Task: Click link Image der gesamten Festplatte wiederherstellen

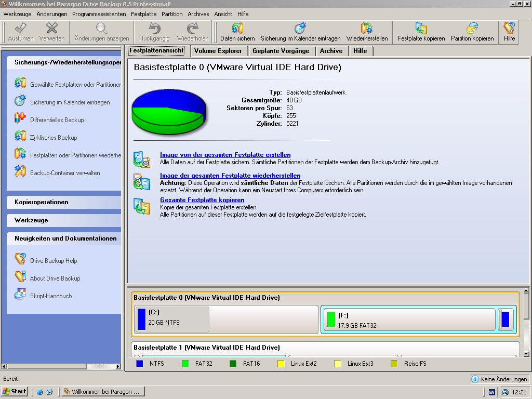Action: [230, 176]
